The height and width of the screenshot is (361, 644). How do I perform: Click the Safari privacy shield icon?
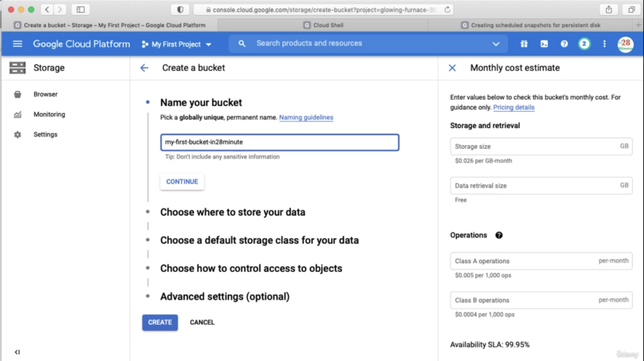(x=180, y=9)
